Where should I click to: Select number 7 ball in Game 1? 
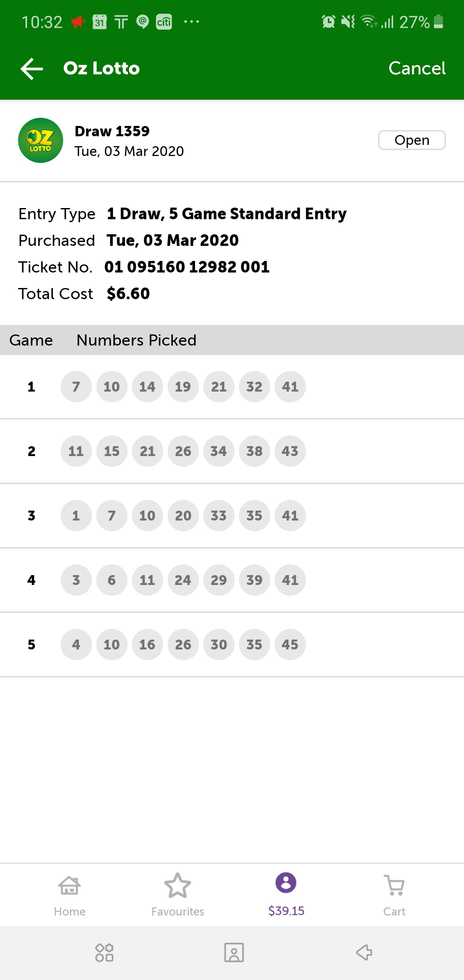[76, 387]
